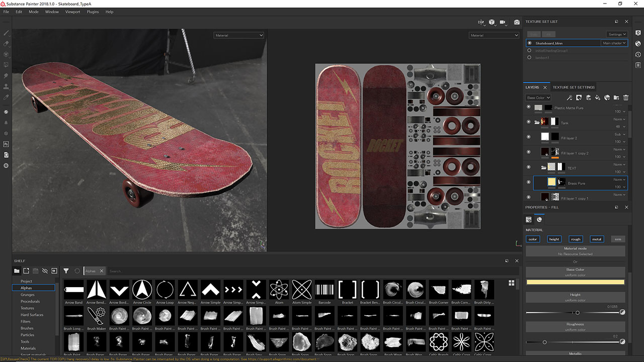The height and width of the screenshot is (362, 644).
Task: Open the Main shader dropdown
Action: click(614, 43)
